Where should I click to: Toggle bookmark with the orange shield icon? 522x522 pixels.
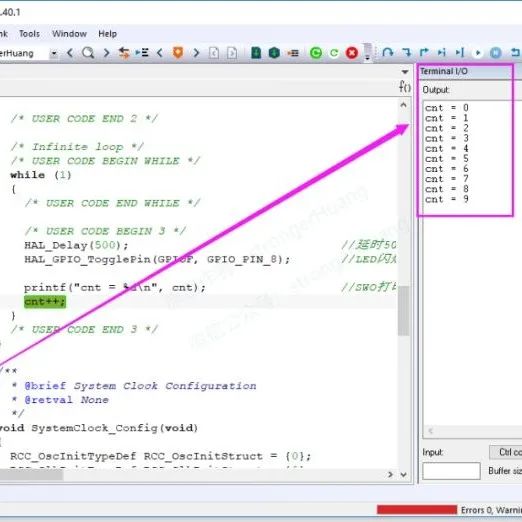178,53
